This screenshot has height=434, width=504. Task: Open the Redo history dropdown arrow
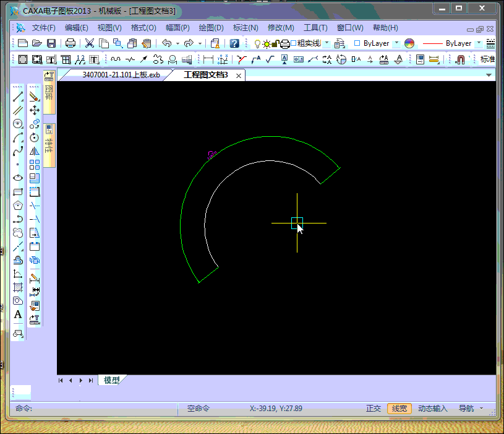tap(200, 43)
